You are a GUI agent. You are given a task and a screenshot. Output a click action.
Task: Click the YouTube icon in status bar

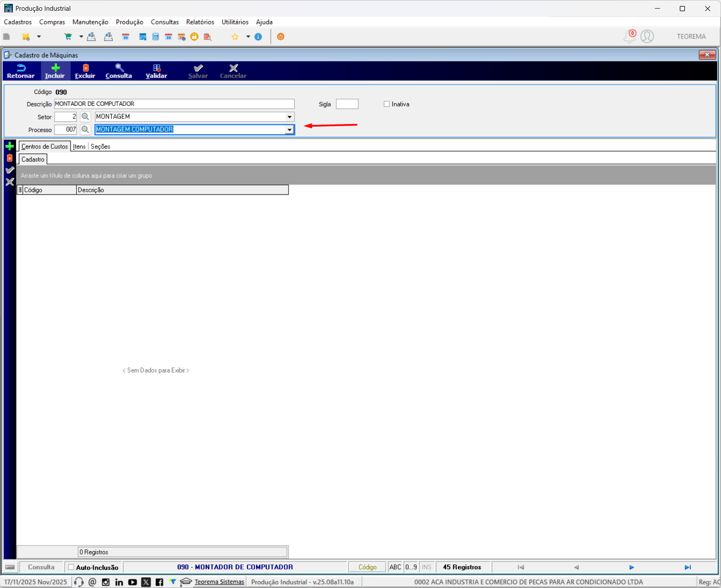pyautogui.click(x=132, y=582)
